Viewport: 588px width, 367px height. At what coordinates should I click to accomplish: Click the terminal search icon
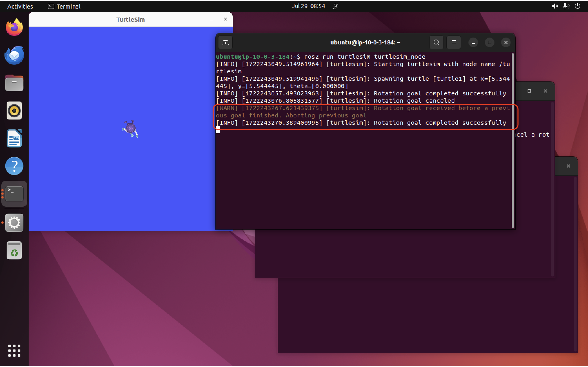pyautogui.click(x=436, y=42)
